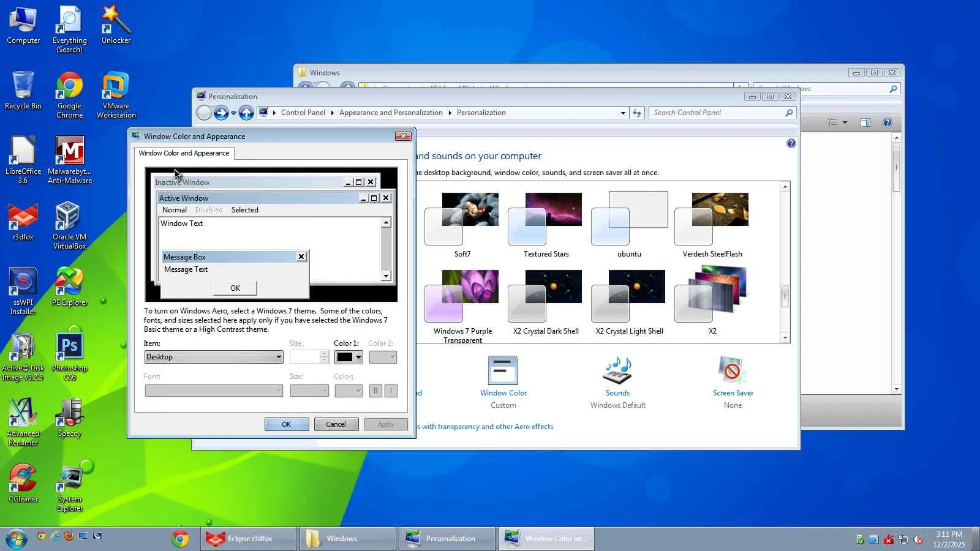Click the Forward arrow in Personalization window

[x=221, y=113]
